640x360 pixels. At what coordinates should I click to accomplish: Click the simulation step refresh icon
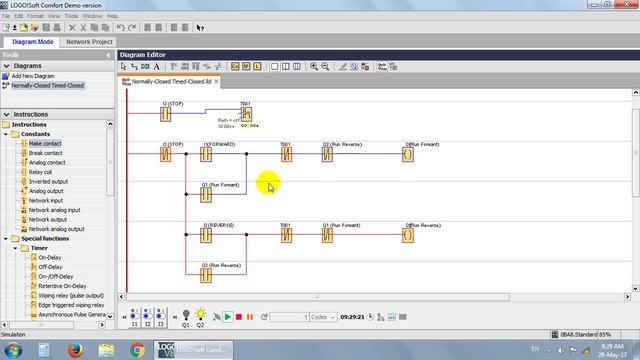coord(264,317)
